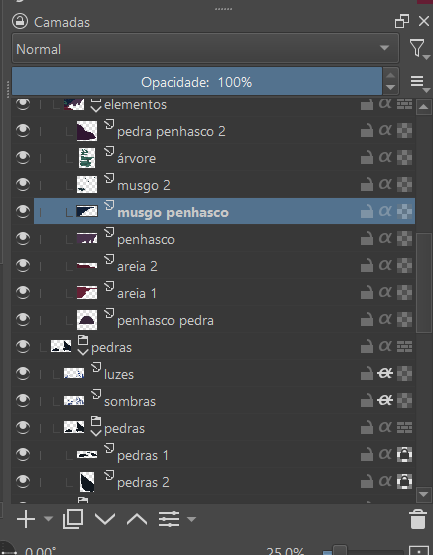This screenshot has width=433, height=555.
Task: Toggle alpha lock on penhasco pedra layer
Action: tap(404, 320)
